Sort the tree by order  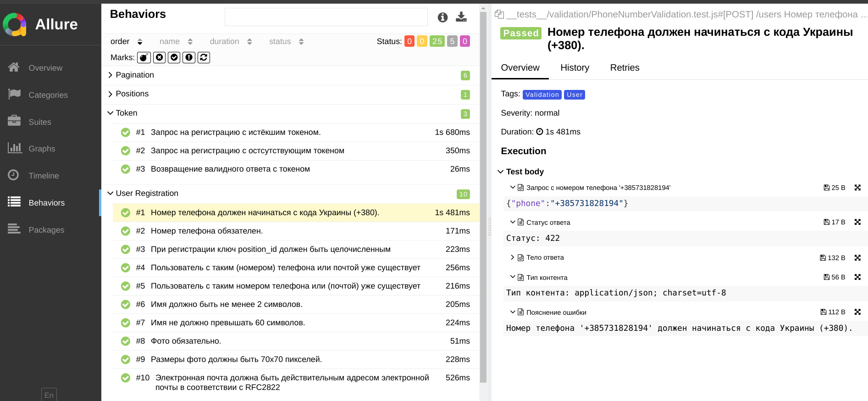pyautogui.click(x=127, y=41)
